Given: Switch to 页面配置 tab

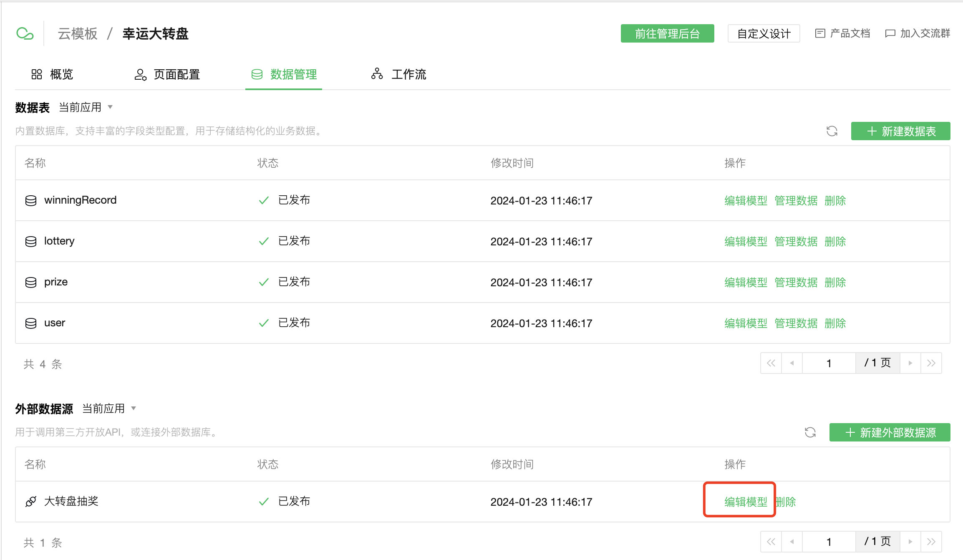Looking at the screenshot, I should coord(167,74).
